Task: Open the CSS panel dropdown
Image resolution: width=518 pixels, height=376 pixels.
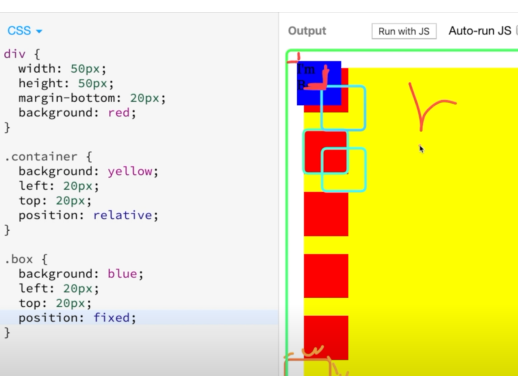Action: [25, 31]
